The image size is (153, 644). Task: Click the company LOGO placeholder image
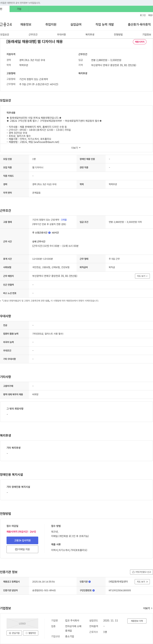pos(22,623)
